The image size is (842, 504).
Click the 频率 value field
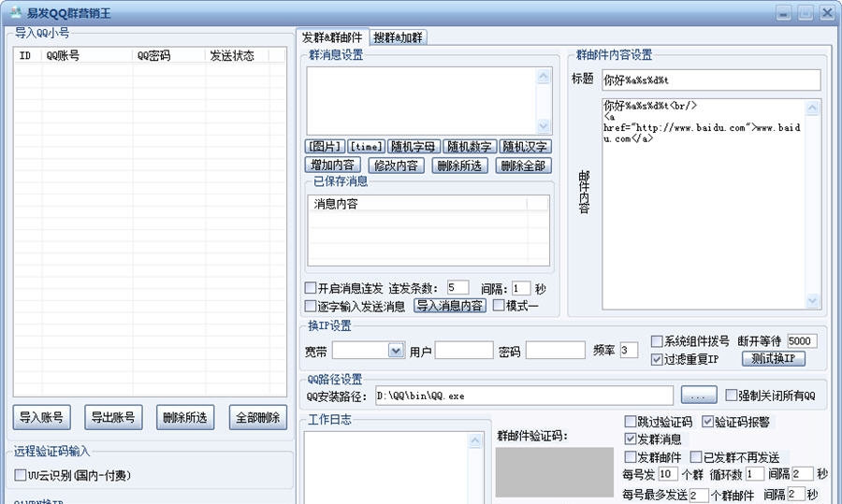click(629, 351)
